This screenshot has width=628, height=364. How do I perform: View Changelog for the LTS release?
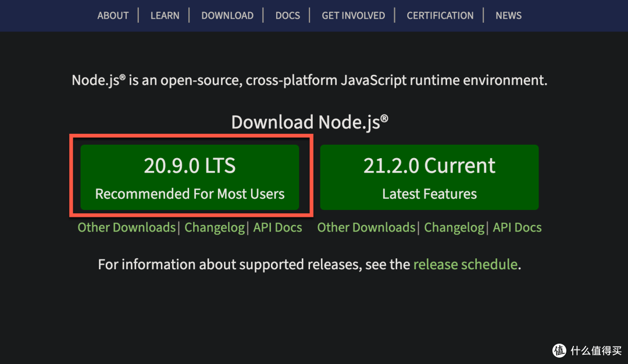(215, 227)
